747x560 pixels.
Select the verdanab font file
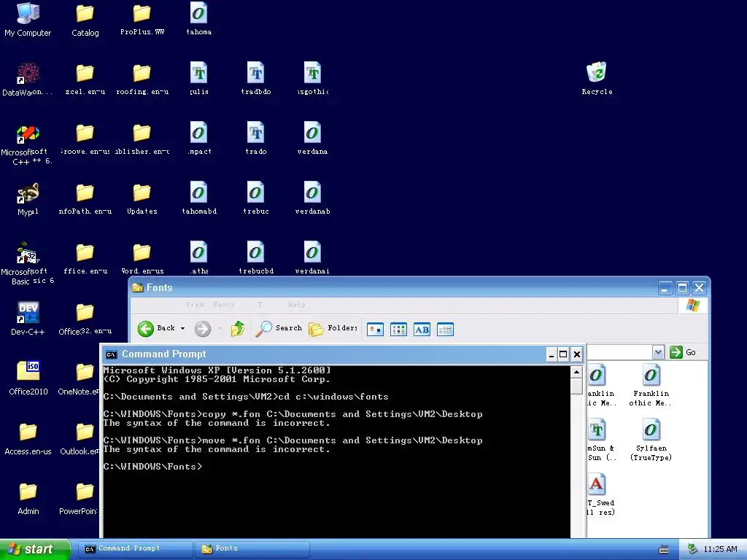[x=312, y=198]
